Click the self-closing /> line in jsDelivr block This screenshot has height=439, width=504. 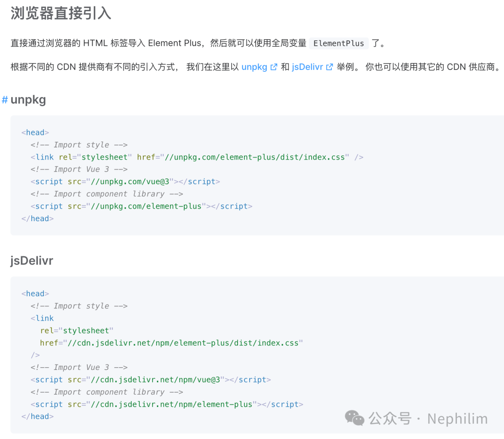click(35, 355)
